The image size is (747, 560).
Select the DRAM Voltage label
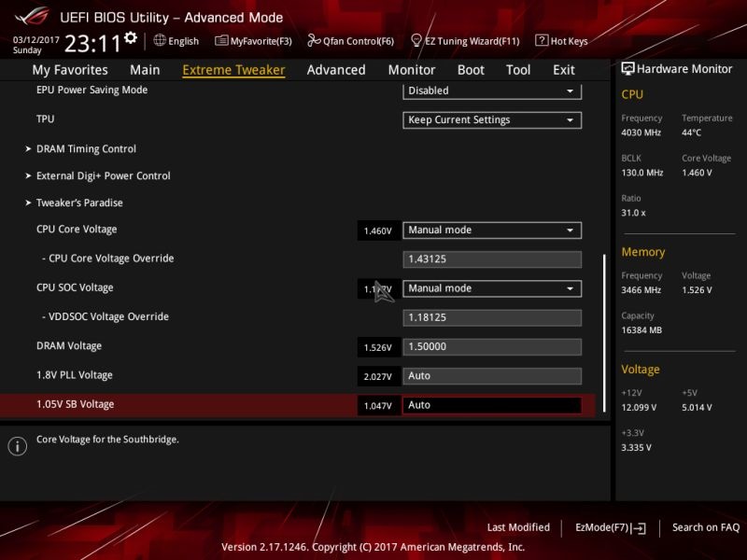pos(69,346)
